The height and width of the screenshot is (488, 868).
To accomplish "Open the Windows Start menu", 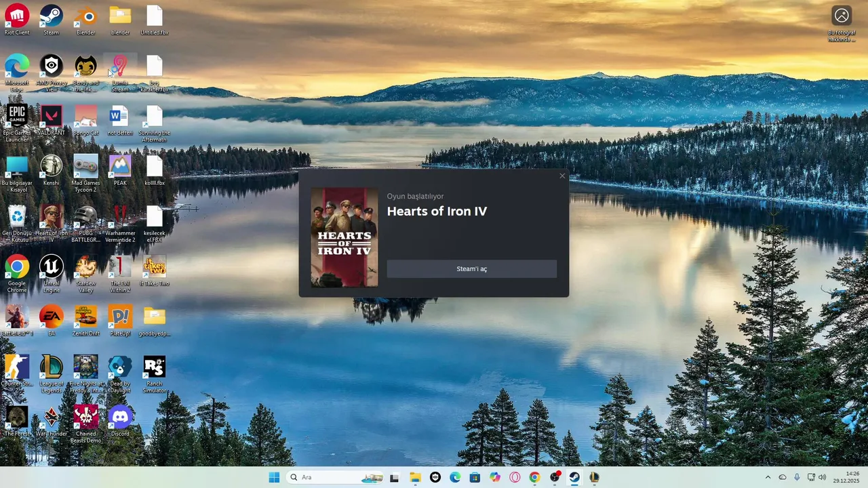I will click(274, 477).
